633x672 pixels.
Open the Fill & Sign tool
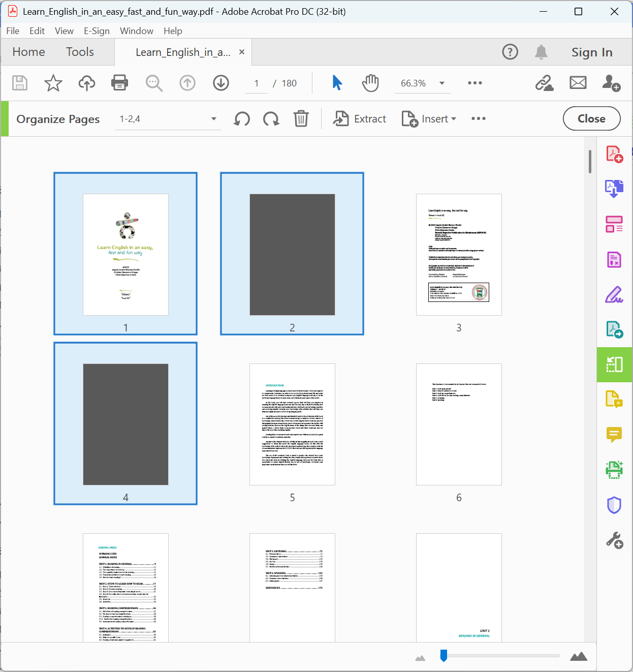coord(614,295)
